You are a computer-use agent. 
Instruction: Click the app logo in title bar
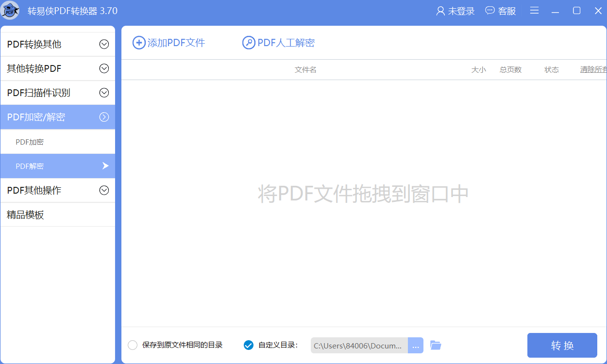coord(11,11)
